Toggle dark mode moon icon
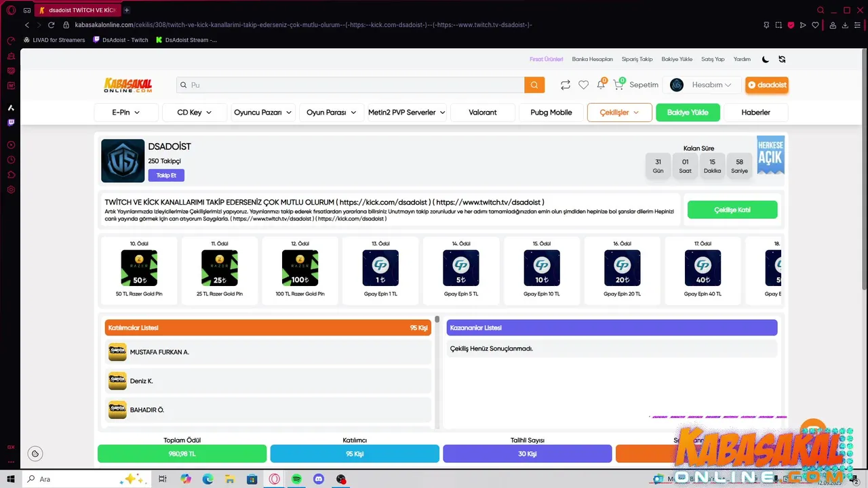 click(x=766, y=59)
